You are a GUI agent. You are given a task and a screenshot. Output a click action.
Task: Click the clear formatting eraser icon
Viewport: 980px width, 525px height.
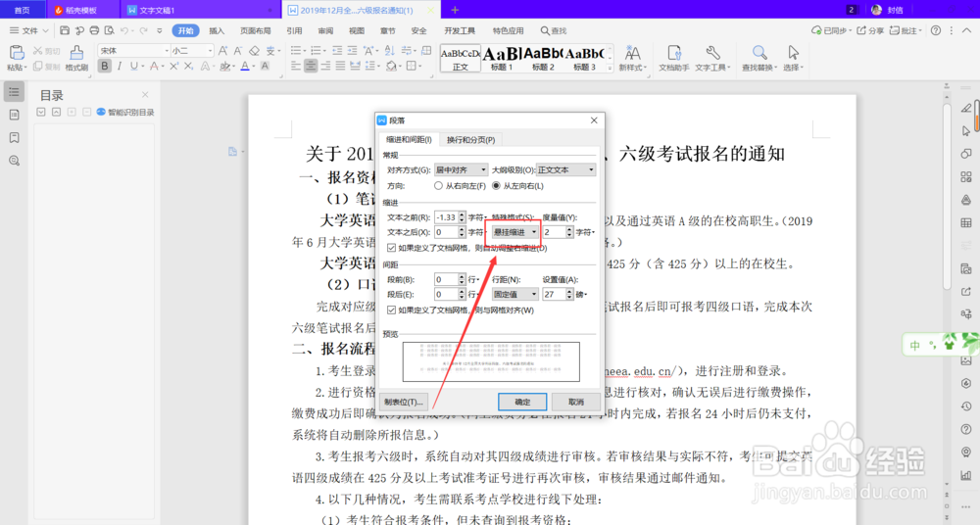[x=255, y=51]
